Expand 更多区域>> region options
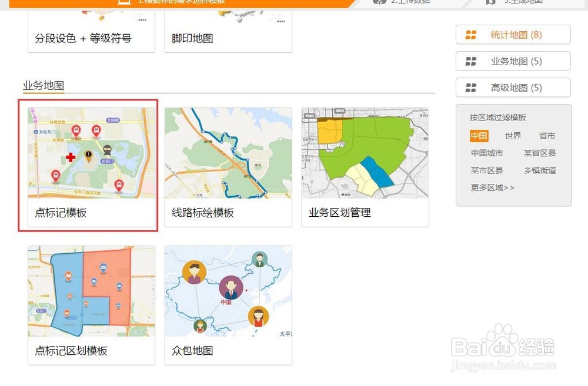Screen dimensions: 588x386 (492, 187)
